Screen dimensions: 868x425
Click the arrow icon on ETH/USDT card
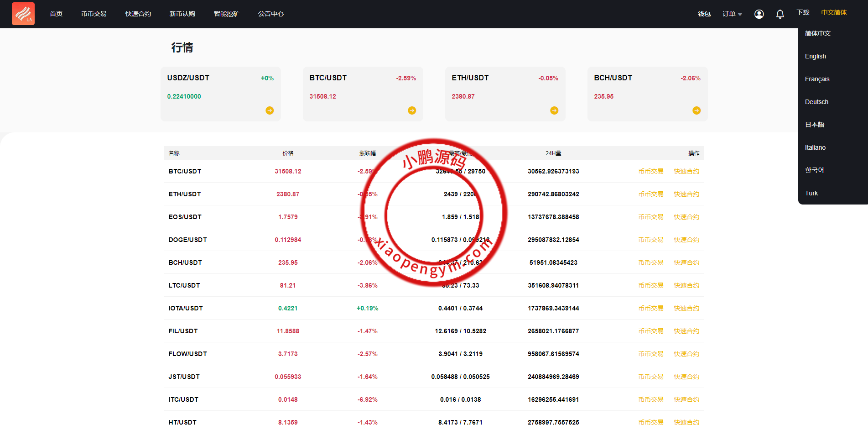click(554, 110)
